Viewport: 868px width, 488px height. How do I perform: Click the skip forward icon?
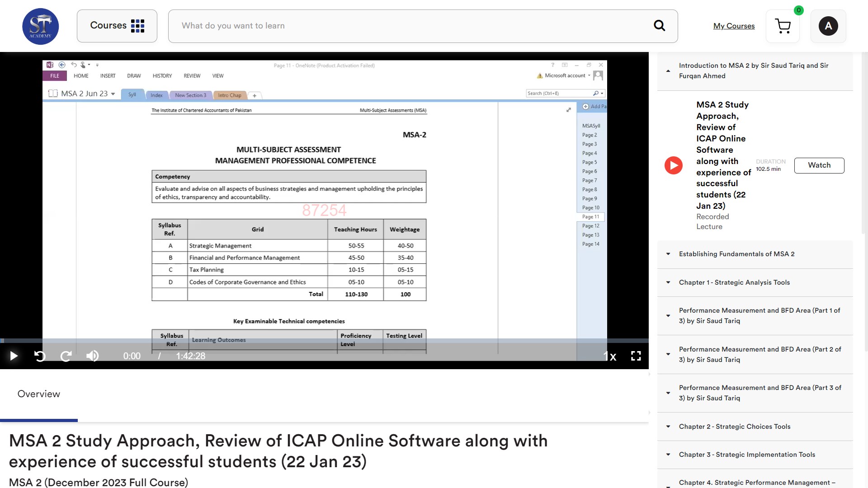pos(66,356)
